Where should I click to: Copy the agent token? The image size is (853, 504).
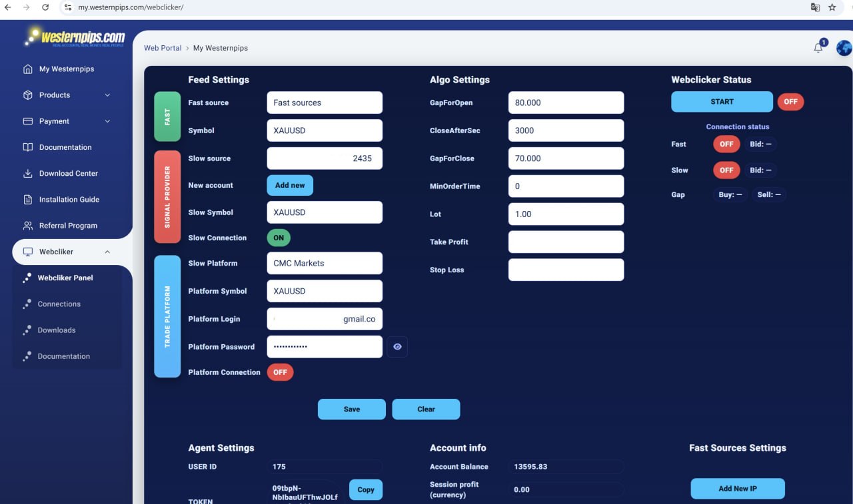pyautogui.click(x=366, y=490)
